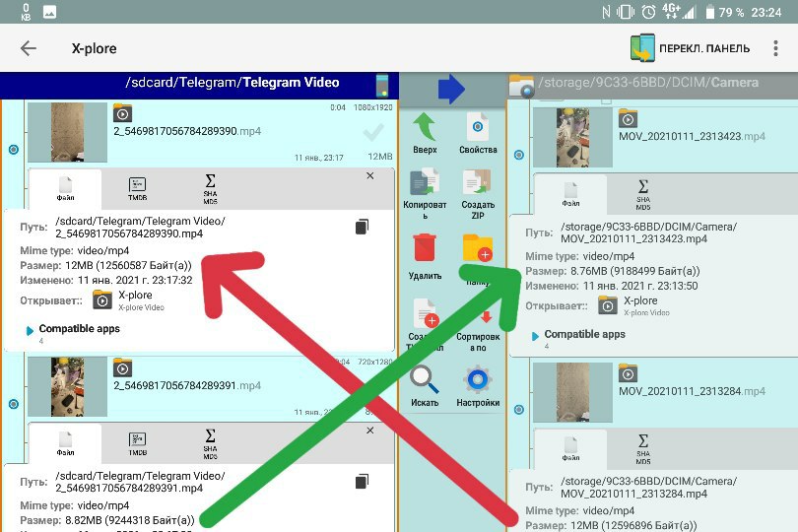
Task: Go back with the arrow next to X-plore
Action: click(x=29, y=48)
